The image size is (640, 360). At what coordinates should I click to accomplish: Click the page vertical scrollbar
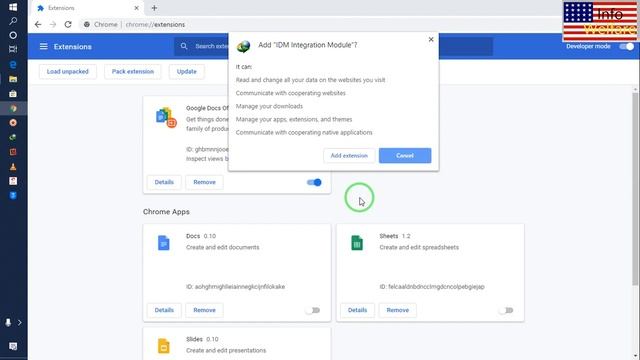636,189
